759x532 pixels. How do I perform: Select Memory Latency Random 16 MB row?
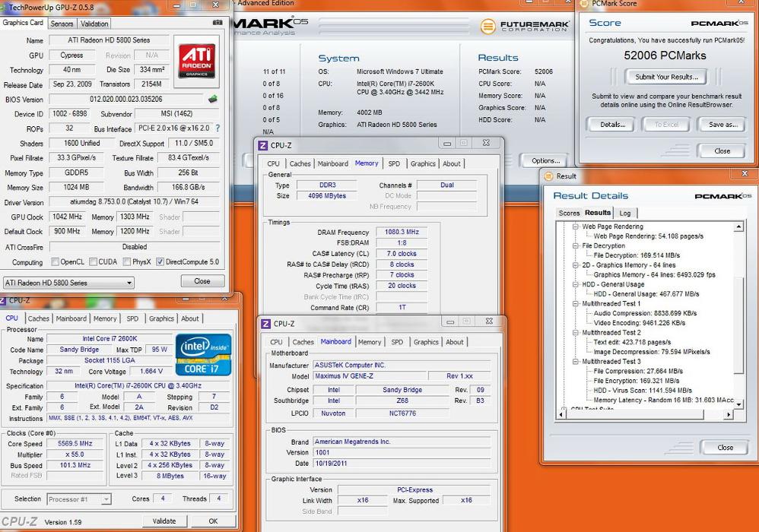click(x=664, y=401)
